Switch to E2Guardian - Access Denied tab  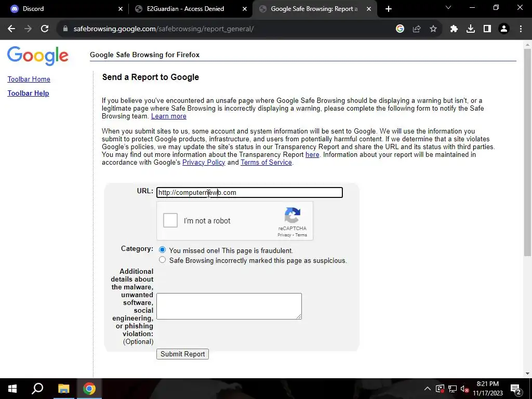(x=190, y=9)
